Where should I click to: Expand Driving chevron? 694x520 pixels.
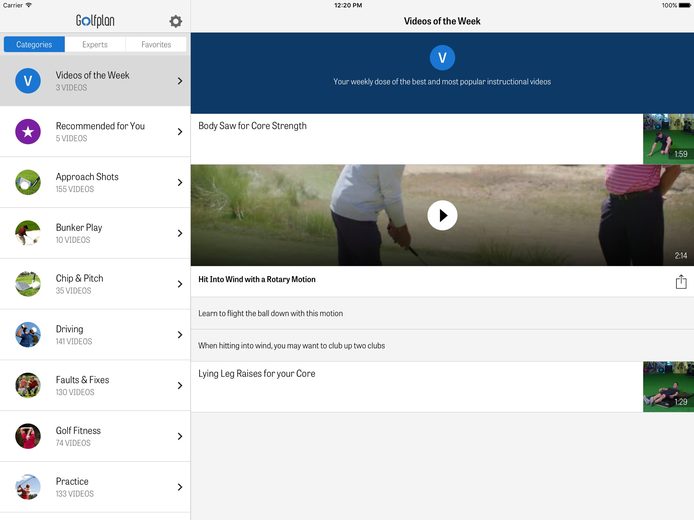(x=180, y=335)
